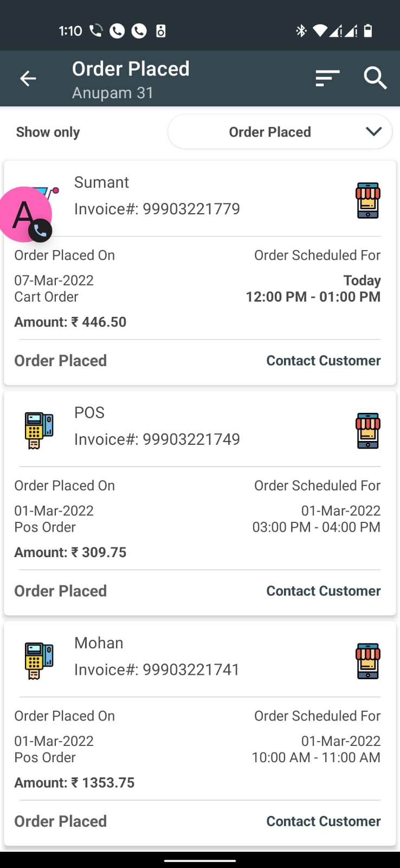Viewport: 400px width, 868px height.
Task: Tap the Bluetooth status bar icon
Action: [x=301, y=31]
